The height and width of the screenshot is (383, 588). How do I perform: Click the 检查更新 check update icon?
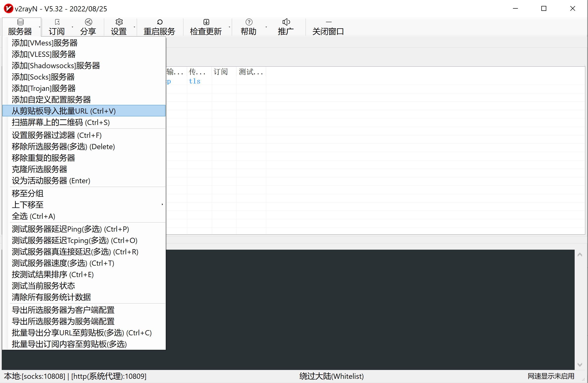point(206,22)
